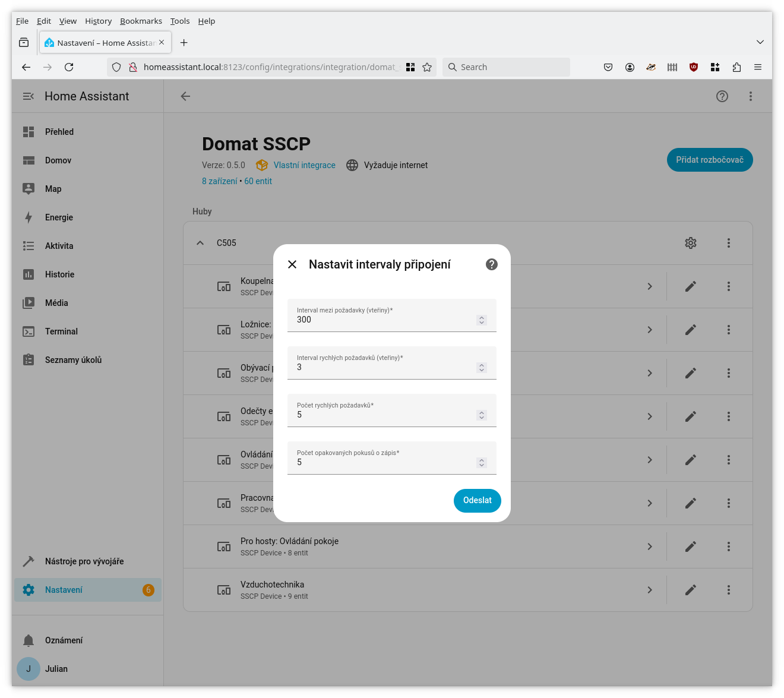
Task: Focus the Interval mezi požadavky field
Action: 392,315
